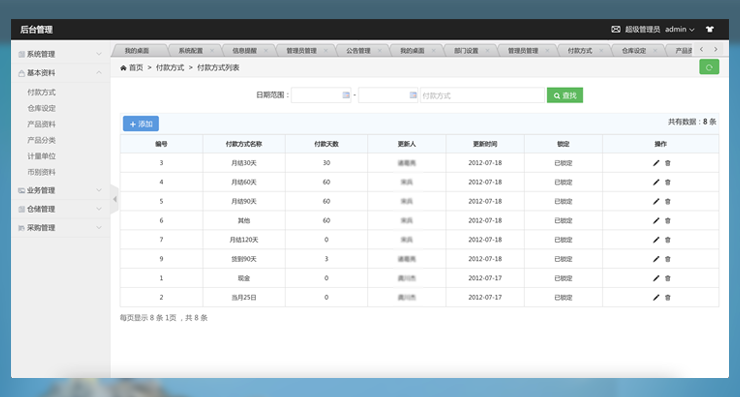Focus the start date input field
Screen dimensions: 740x397
pyautogui.click(x=321, y=95)
